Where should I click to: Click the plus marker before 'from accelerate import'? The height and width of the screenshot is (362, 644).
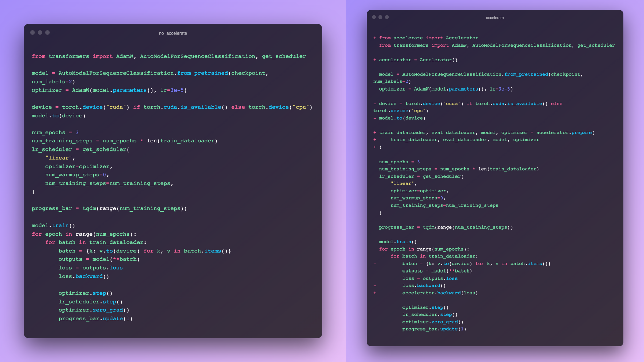pos(375,38)
